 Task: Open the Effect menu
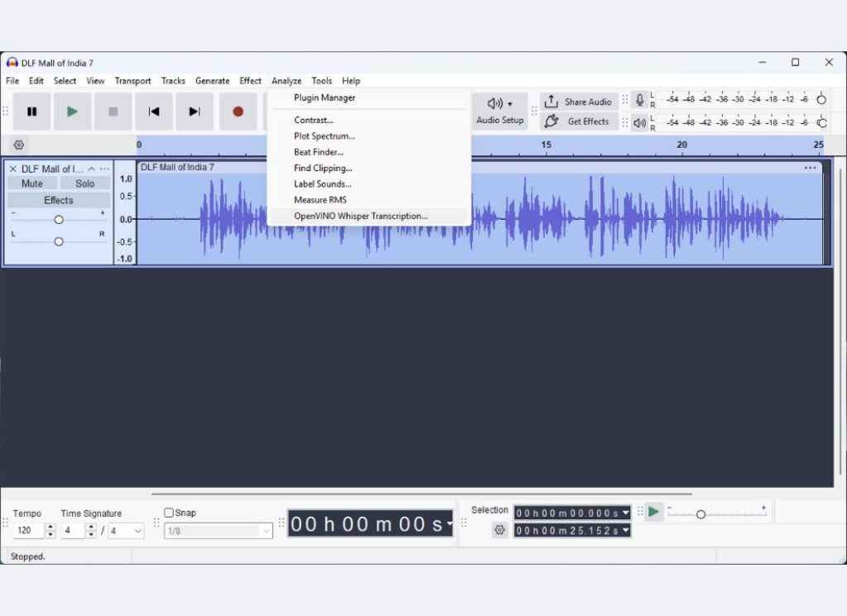click(x=250, y=81)
